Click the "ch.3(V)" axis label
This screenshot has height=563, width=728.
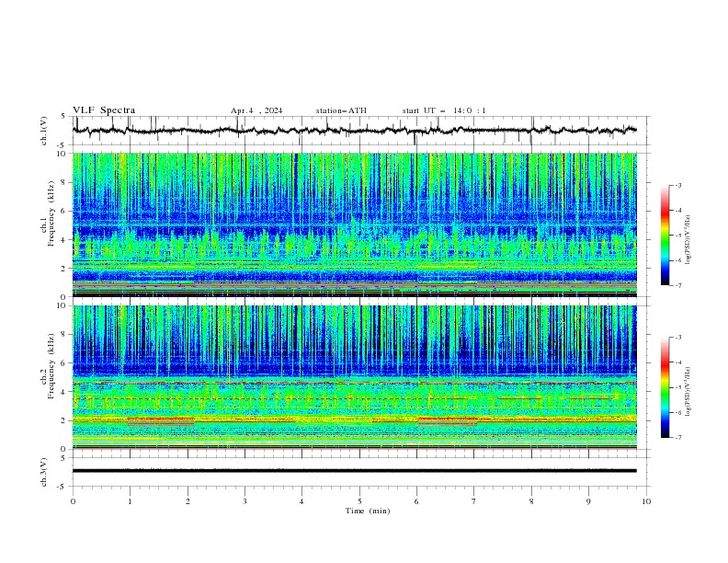pyautogui.click(x=44, y=472)
